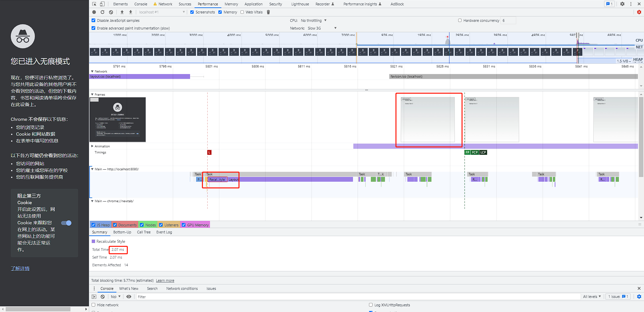Open DevTools settings gear
Screen dimensions: 644x312
coord(622,4)
